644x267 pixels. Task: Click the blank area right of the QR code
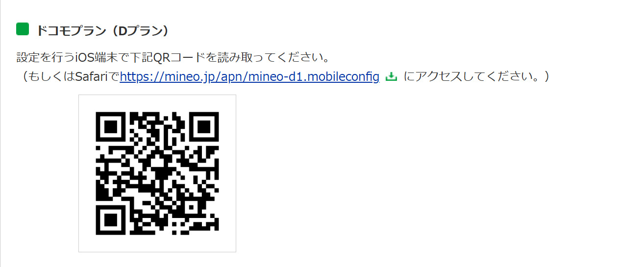pyautogui.click(x=417, y=173)
